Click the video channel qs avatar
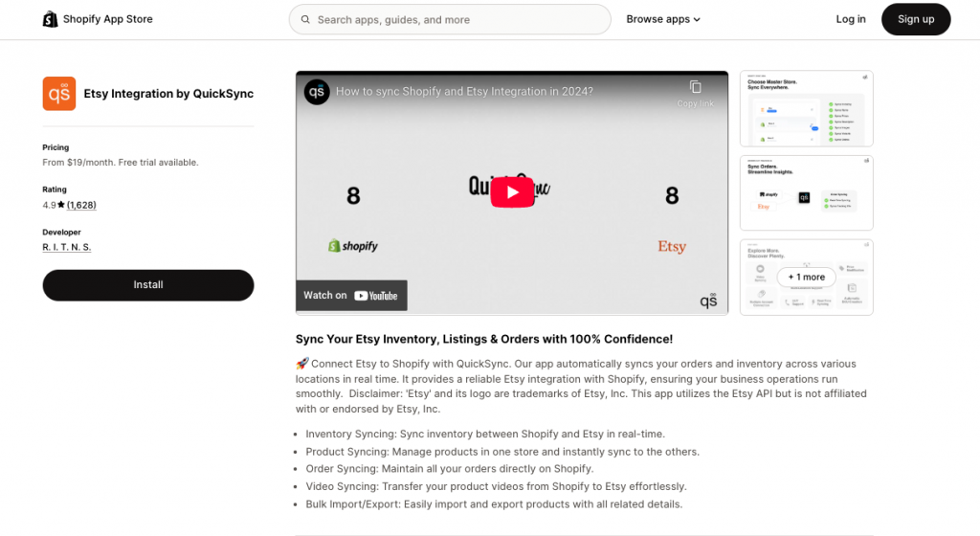The image size is (980, 536). 317,92
